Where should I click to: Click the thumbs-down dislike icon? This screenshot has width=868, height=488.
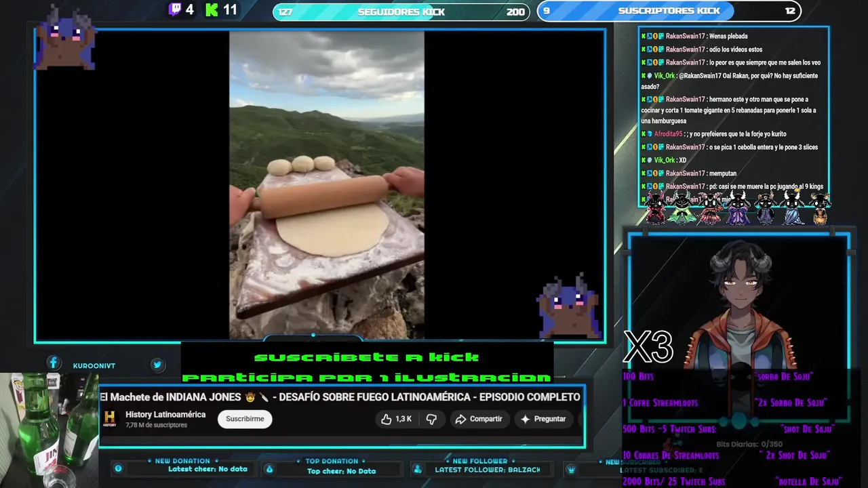click(431, 419)
